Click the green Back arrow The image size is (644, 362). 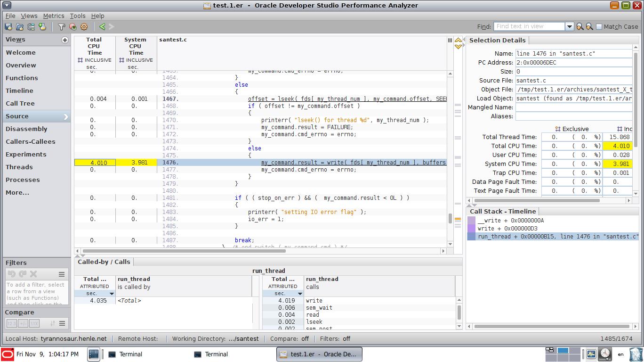point(102,27)
